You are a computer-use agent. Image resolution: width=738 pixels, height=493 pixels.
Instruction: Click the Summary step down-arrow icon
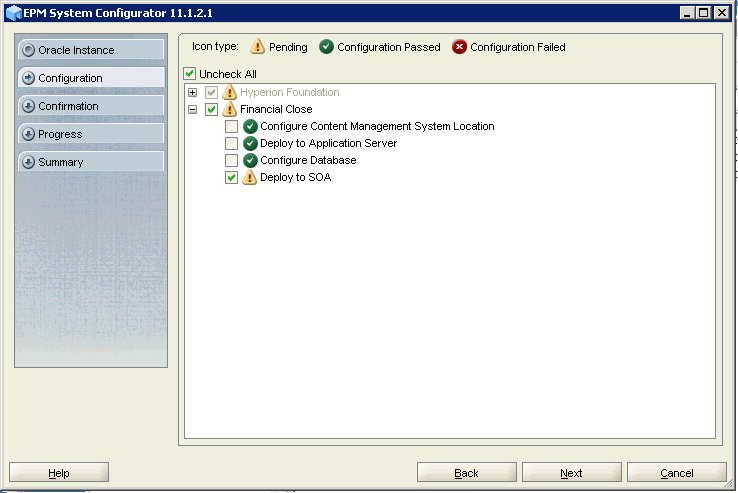(x=28, y=162)
